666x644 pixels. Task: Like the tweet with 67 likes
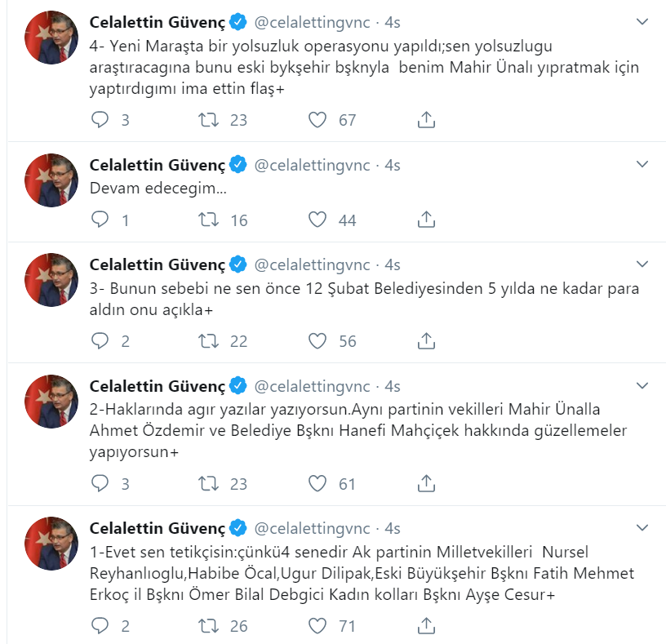pyautogui.click(x=317, y=120)
